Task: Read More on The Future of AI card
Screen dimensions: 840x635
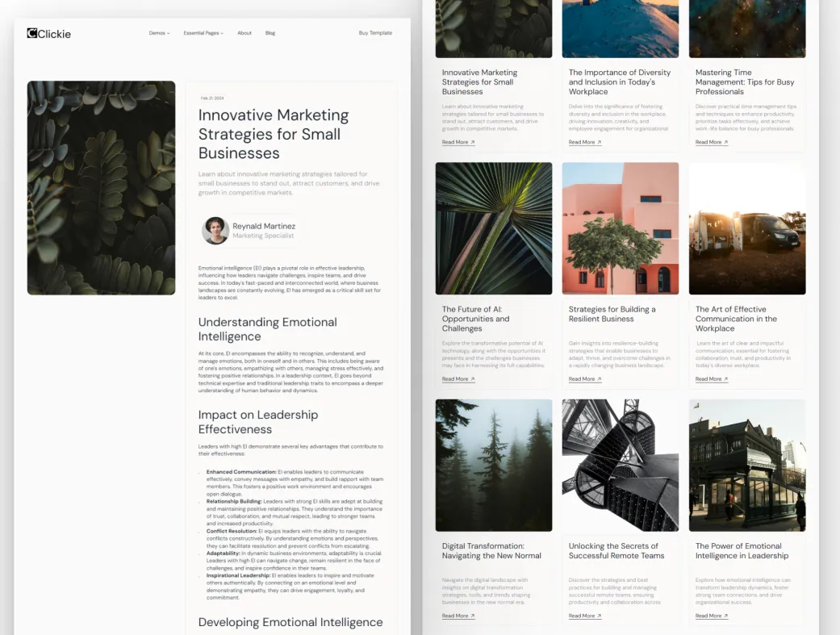Action: click(458, 379)
